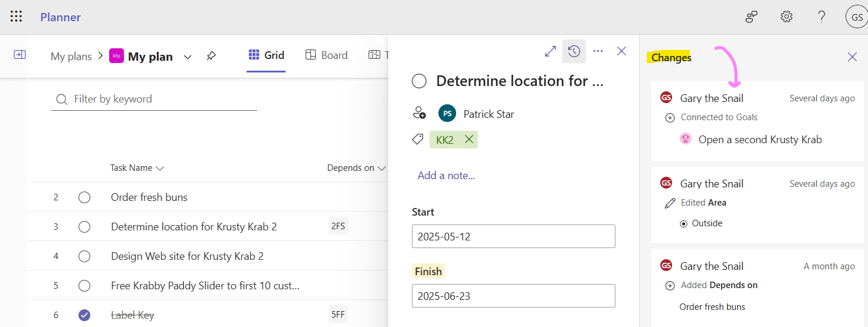Open the task more options ellipsis
Viewport: 868px width, 327px height.
coord(598,51)
